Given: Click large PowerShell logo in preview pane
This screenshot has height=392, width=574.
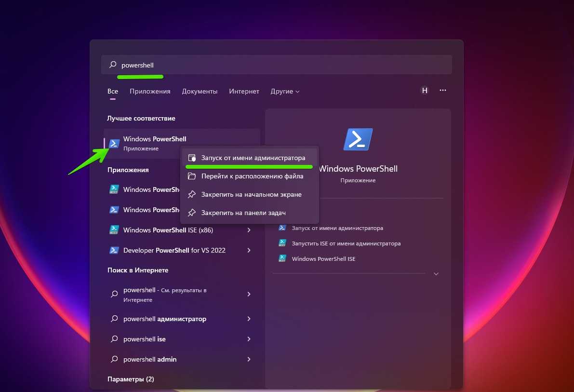Looking at the screenshot, I should (x=358, y=139).
